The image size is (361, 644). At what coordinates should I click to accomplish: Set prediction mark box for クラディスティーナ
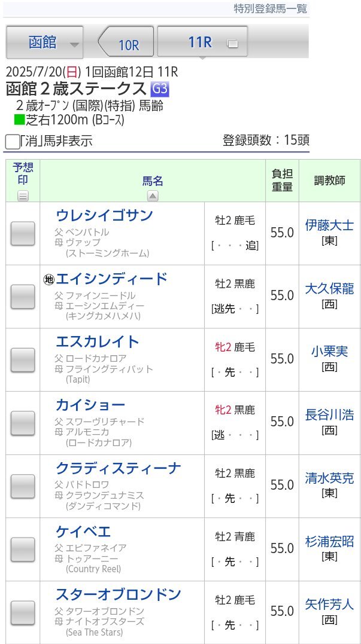tap(23, 486)
